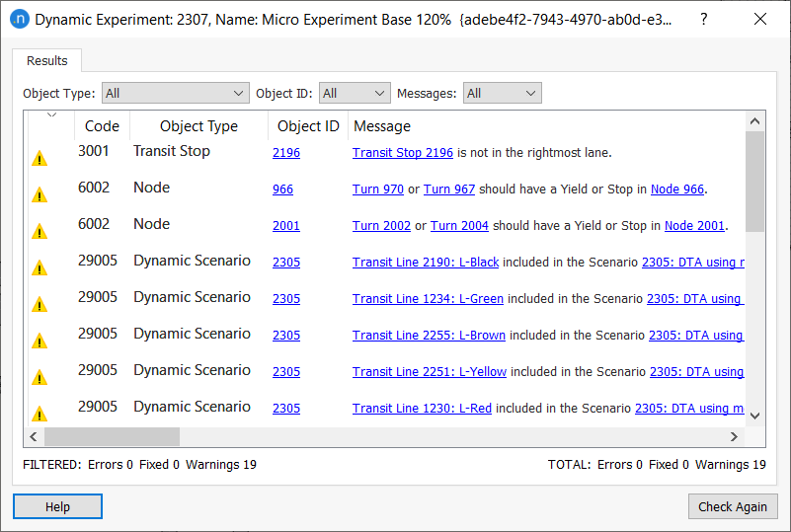Click the Check Again button
This screenshot has width=791, height=532.
tap(733, 506)
